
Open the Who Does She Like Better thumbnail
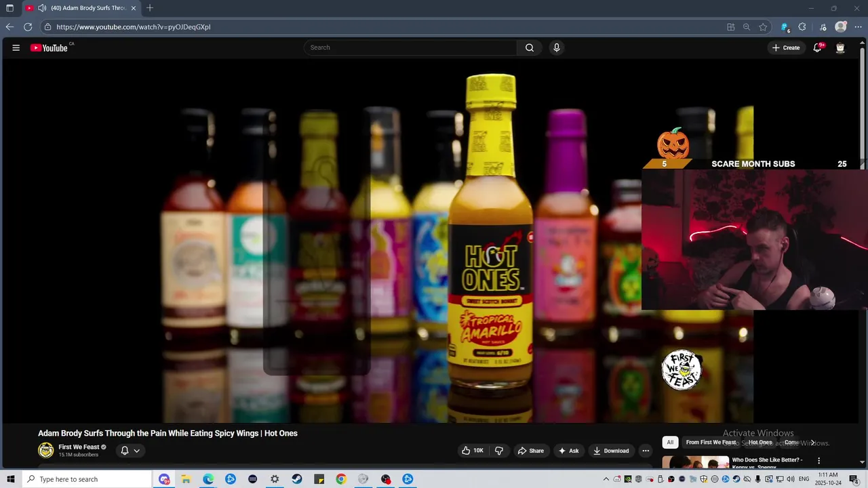696,462
